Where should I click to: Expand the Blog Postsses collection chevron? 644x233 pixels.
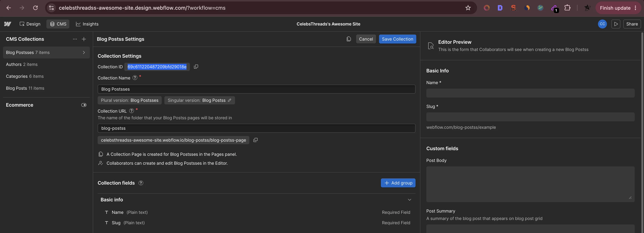pyautogui.click(x=84, y=52)
